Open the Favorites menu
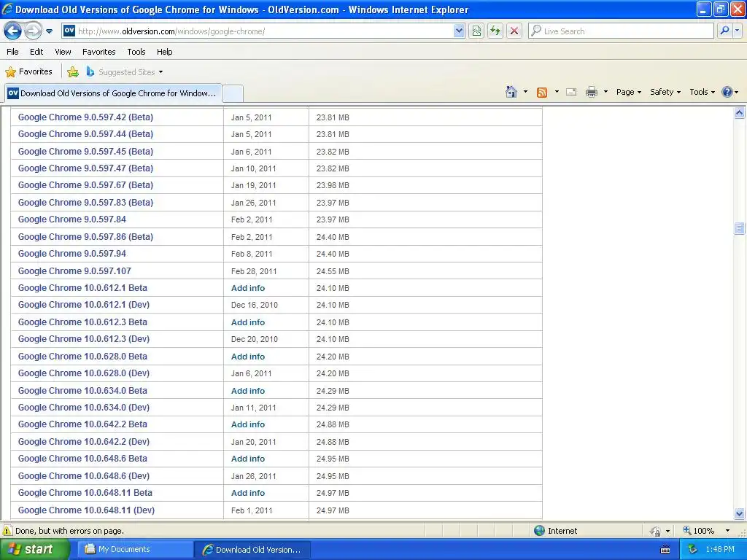747x560 pixels. pos(99,52)
